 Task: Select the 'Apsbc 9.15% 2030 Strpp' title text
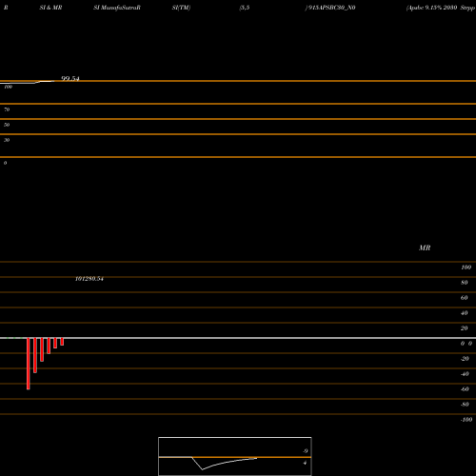[x=441, y=8]
